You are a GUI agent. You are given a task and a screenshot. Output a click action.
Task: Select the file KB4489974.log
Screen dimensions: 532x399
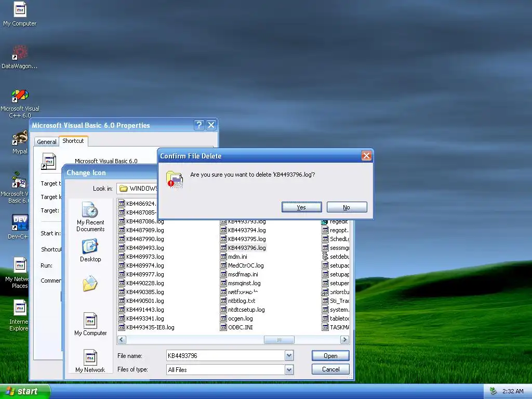click(141, 265)
